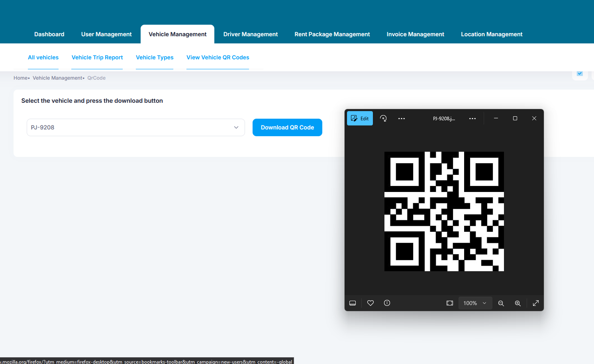Show file info in photo viewer
Screen dimensions: 594x364
coord(387,303)
